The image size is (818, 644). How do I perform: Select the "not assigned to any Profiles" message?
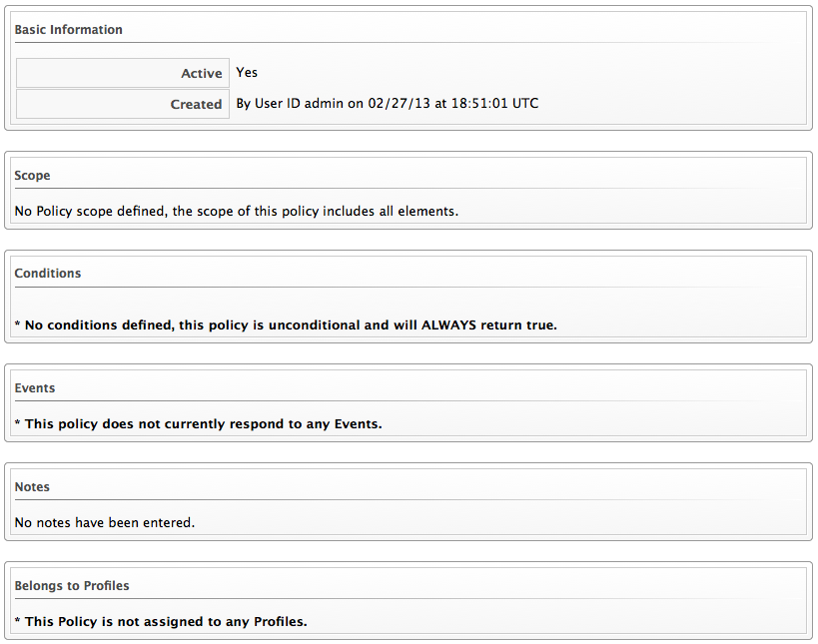pos(160,622)
